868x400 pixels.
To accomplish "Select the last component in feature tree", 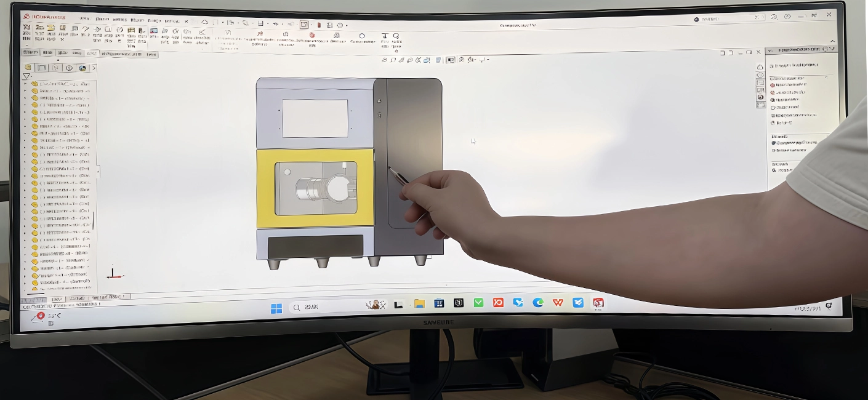I will pos(62,288).
